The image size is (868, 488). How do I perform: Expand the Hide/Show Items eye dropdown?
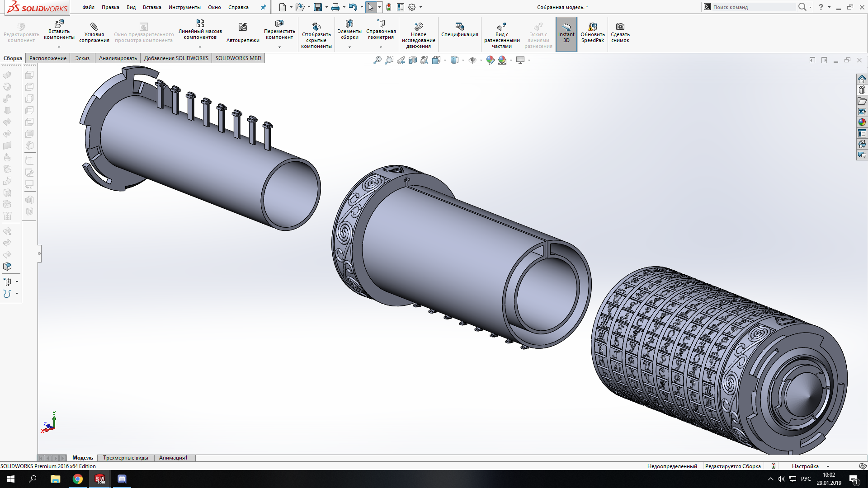pos(481,60)
